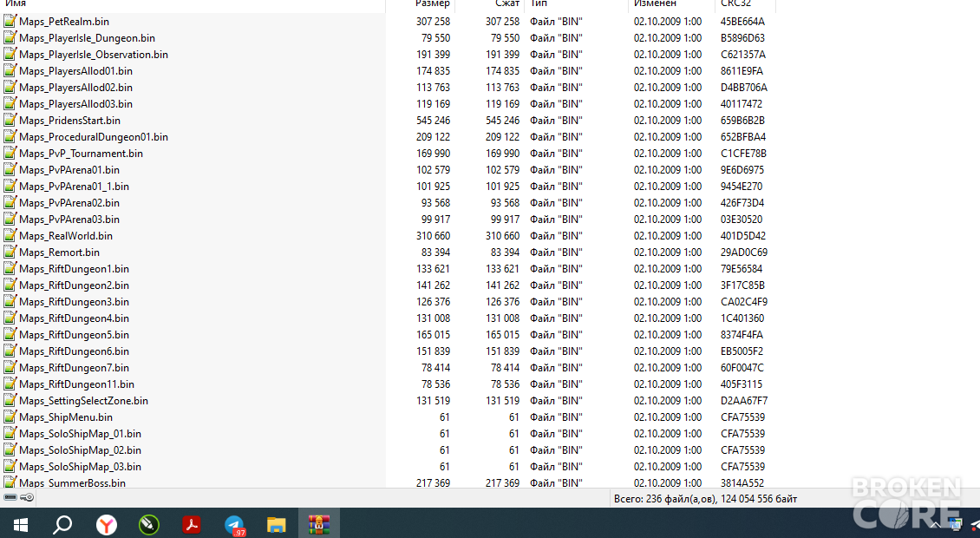This screenshot has height=538, width=980.
Task: Click CRC value CA02C4F9
Action: point(744,302)
